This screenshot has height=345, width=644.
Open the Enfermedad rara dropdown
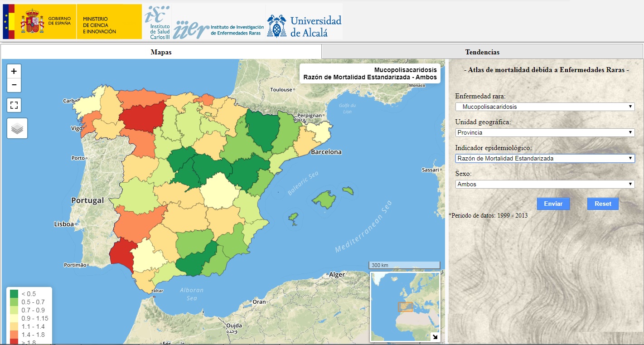pos(545,107)
